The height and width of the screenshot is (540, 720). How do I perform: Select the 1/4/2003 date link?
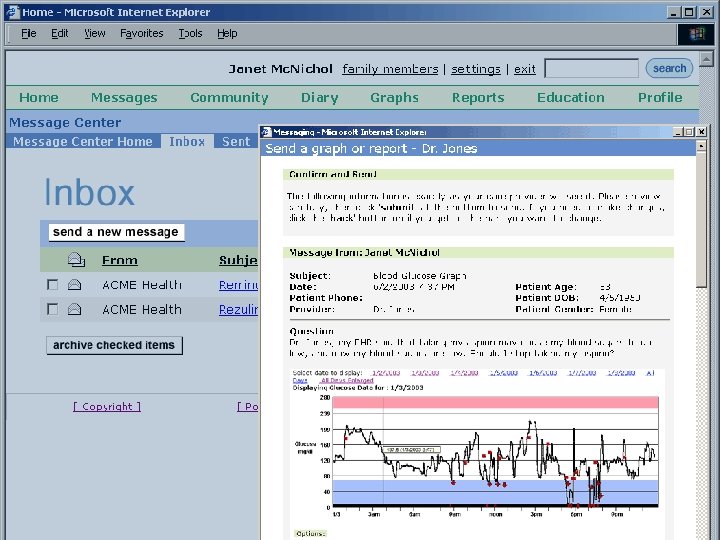[x=464, y=372]
